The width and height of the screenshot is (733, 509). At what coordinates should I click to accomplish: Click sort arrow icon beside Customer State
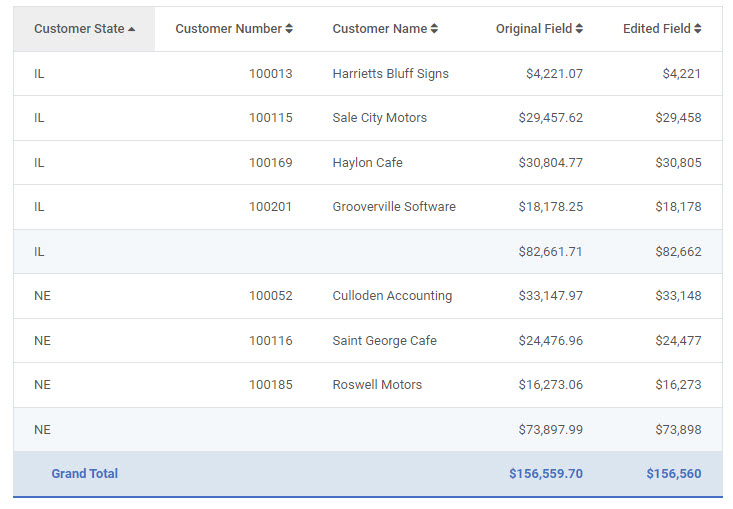132,29
